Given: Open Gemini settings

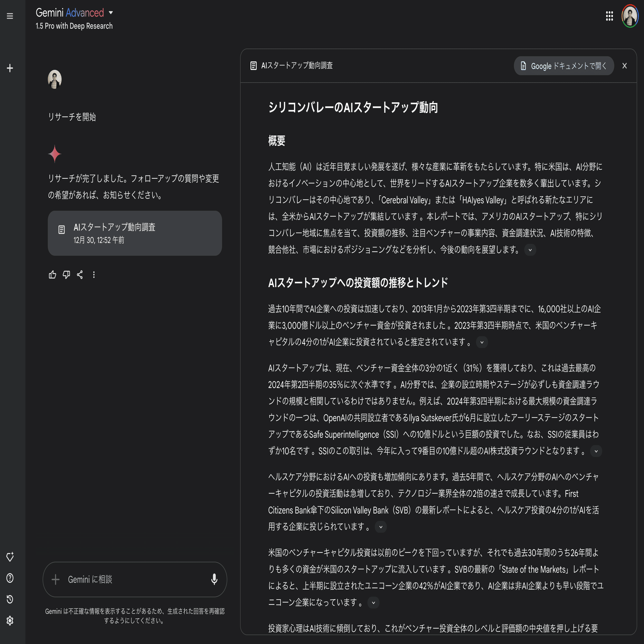Looking at the screenshot, I should (10, 620).
